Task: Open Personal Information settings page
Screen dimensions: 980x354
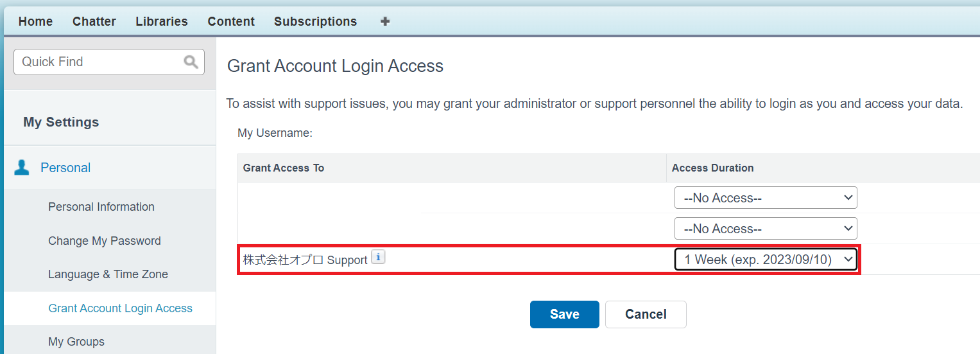Action: 101,207
